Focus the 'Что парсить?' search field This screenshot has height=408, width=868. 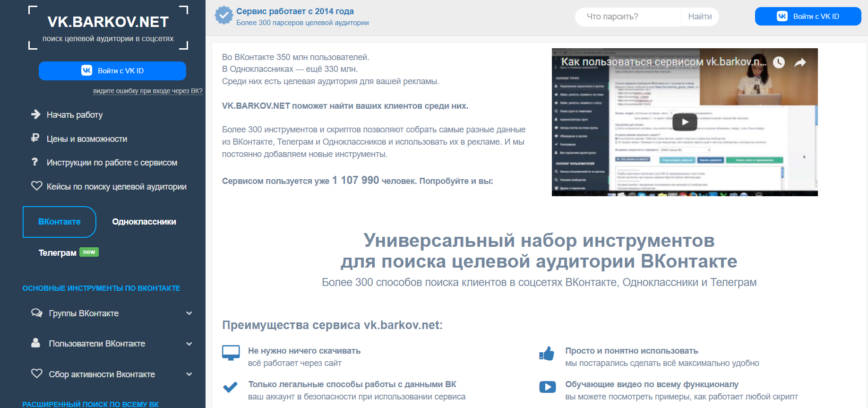click(x=628, y=17)
